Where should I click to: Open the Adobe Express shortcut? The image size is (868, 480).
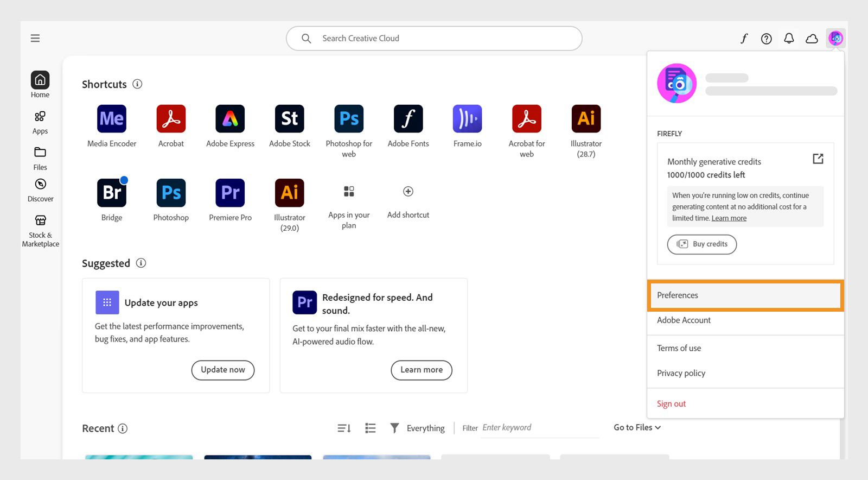tap(230, 119)
